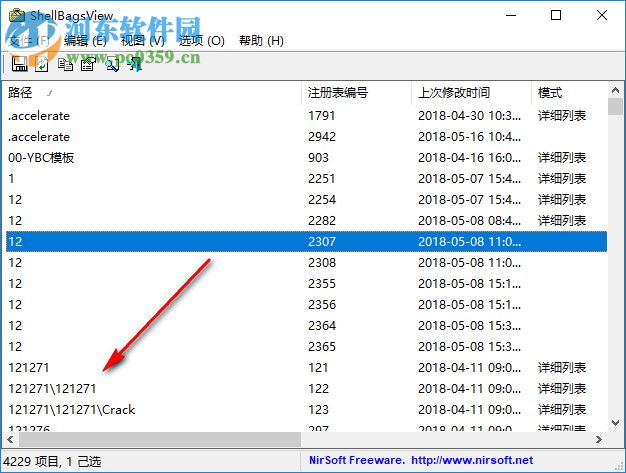
Task: Open the 文件 (F) menu
Action: click(x=29, y=40)
